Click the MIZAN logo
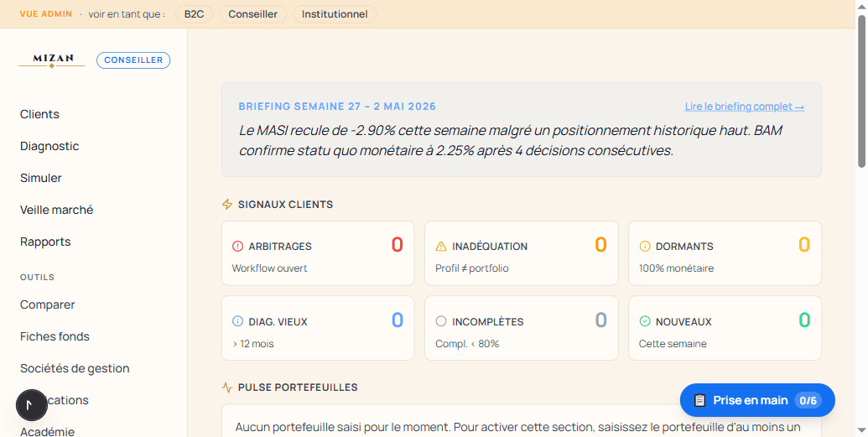Screen dimensions: 868x437 point(51,60)
